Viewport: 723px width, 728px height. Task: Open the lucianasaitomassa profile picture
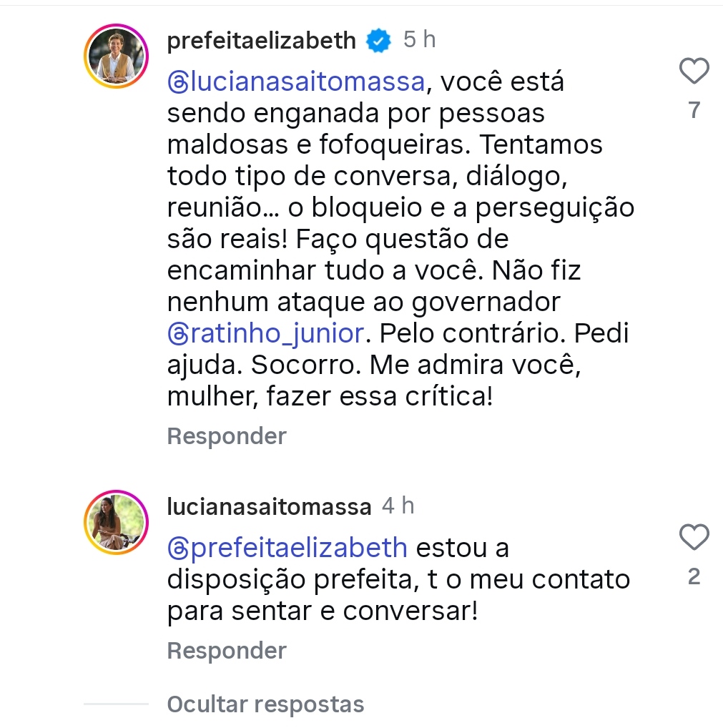[x=116, y=521]
